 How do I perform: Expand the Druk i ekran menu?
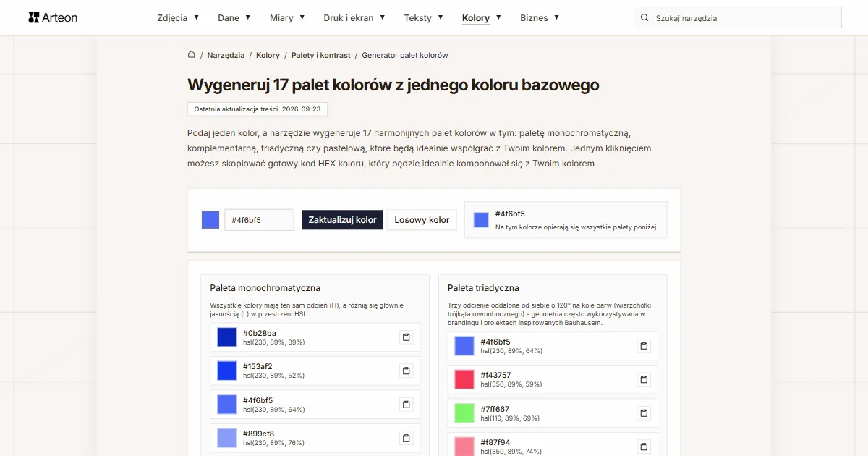coord(354,17)
